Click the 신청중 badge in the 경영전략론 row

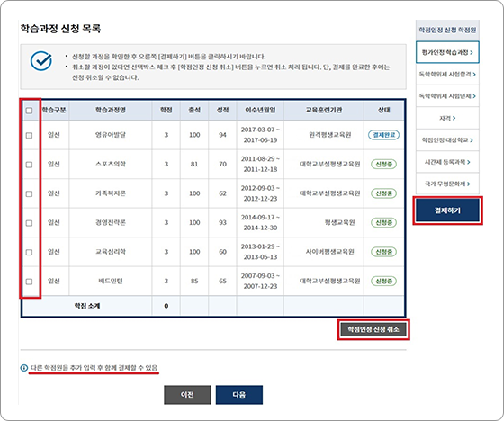tap(383, 223)
